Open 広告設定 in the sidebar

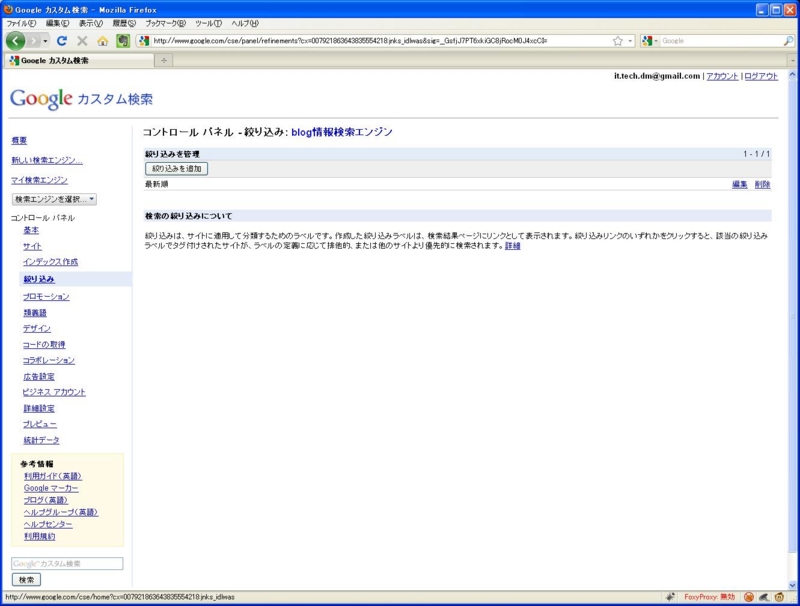(x=39, y=376)
